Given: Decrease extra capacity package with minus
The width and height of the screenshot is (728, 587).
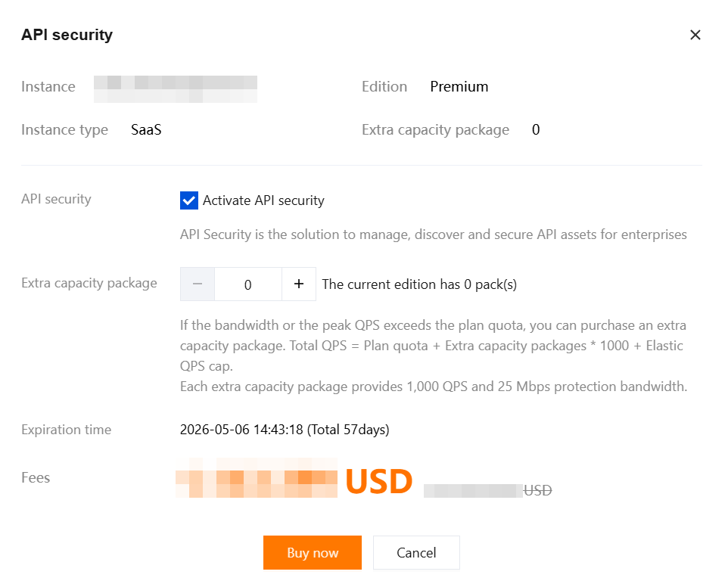Looking at the screenshot, I should click(198, 284).
